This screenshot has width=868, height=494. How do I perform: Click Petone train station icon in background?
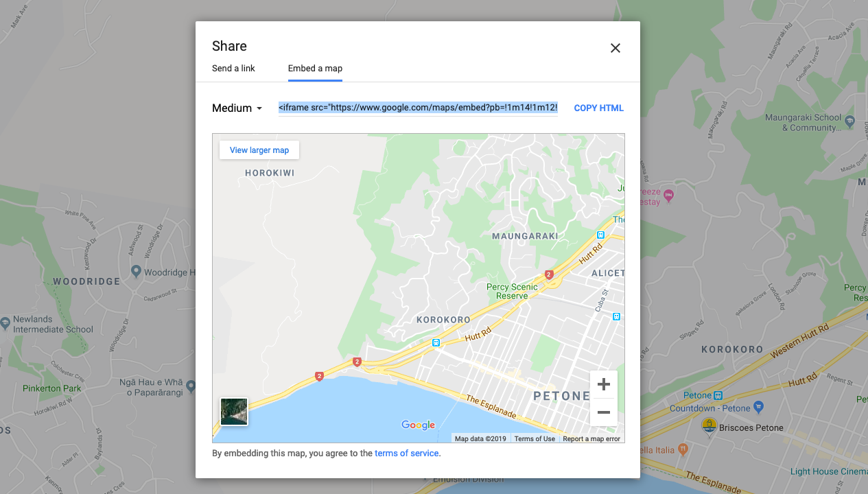718,395
